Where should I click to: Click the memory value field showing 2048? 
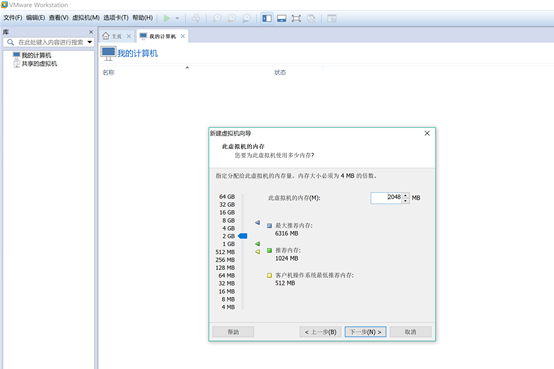point(386,198)
